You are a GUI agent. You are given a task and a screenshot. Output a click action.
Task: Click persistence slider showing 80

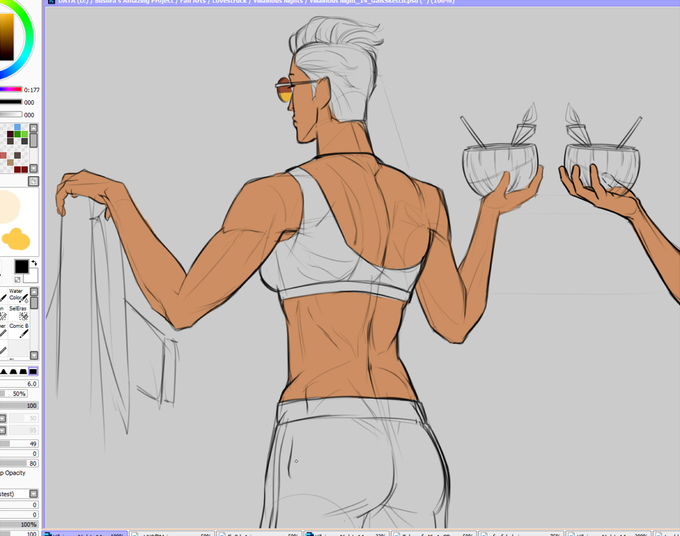point(19,463)
